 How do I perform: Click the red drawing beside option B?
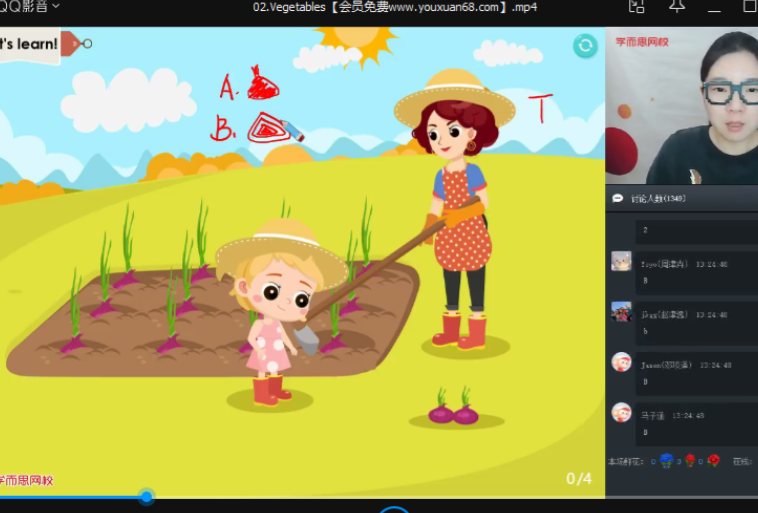click(270, 127)
